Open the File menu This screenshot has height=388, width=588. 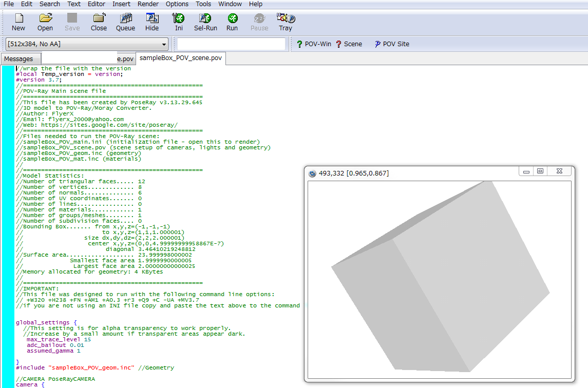9,4
